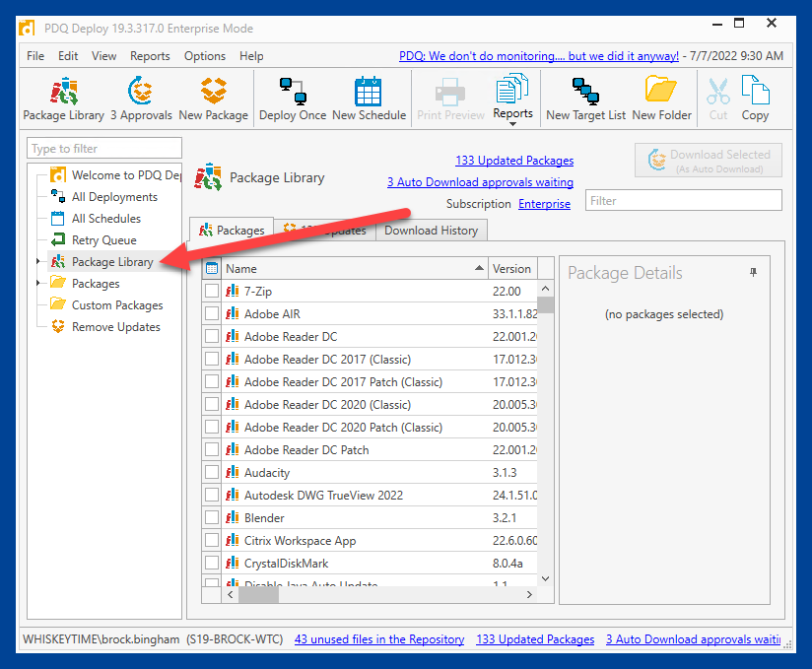
Task: Open Package Library from the toolbar
Action: (x=64, y=100)
